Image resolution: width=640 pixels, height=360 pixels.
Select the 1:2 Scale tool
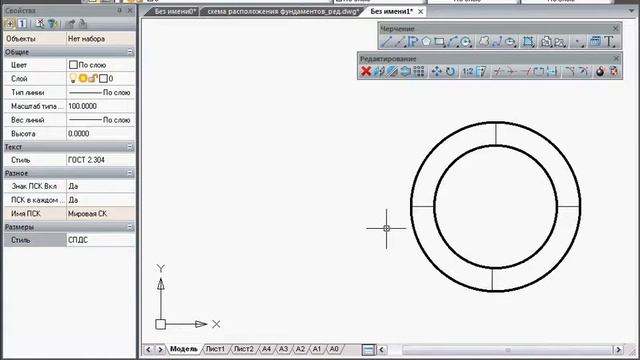pyautogui.click(x=467, y=71)
